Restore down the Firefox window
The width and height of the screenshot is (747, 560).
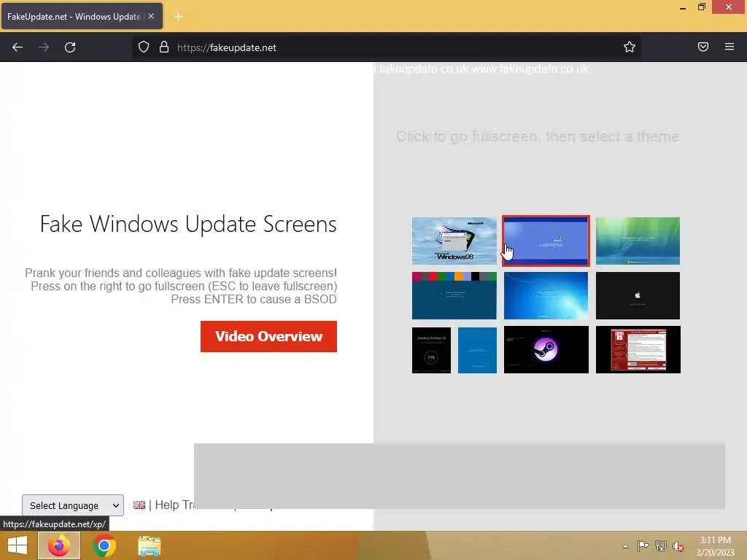(701, 7)
